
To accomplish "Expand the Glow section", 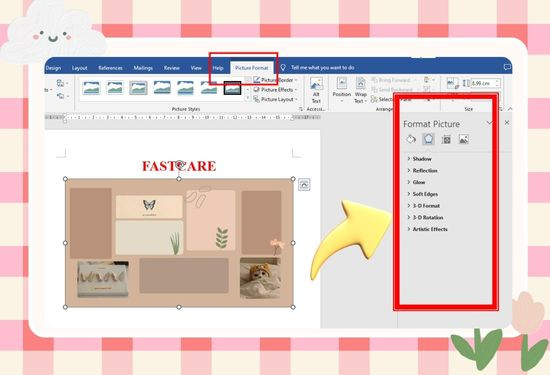I will (x=416, y=182).
